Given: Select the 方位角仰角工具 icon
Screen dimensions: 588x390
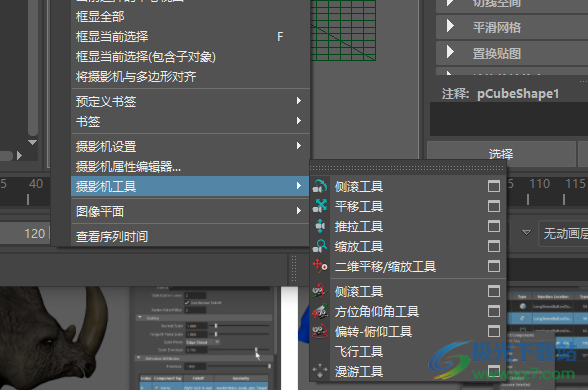Looking at the screenshot, I should click(x=320, y=311).
